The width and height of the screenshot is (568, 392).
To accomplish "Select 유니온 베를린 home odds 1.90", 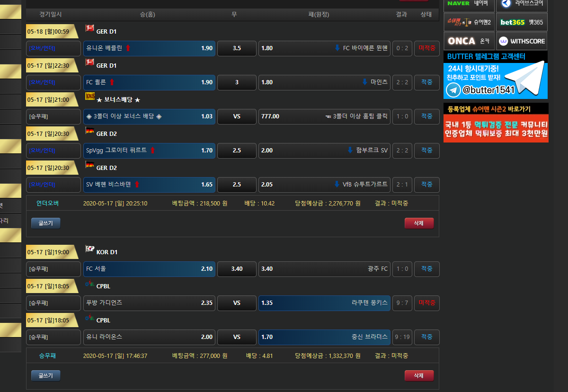I will point(149,48).
